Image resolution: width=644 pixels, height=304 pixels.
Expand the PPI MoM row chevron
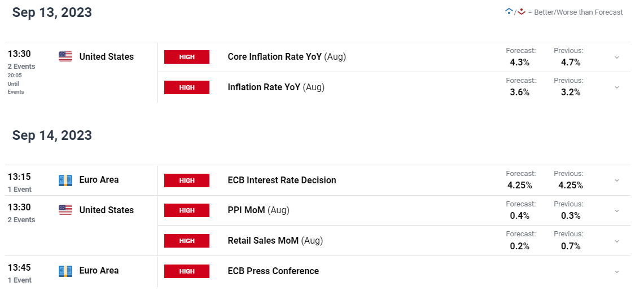click(x=616, y=211)
